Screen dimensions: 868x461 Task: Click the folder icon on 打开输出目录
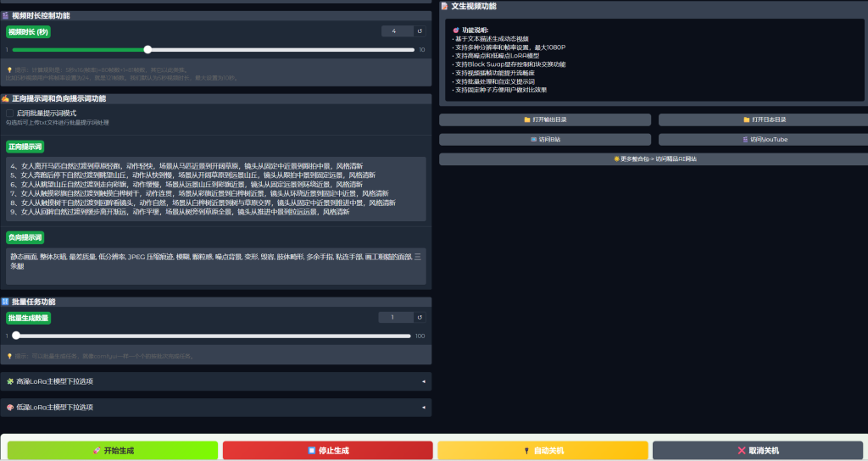(527, 119)
